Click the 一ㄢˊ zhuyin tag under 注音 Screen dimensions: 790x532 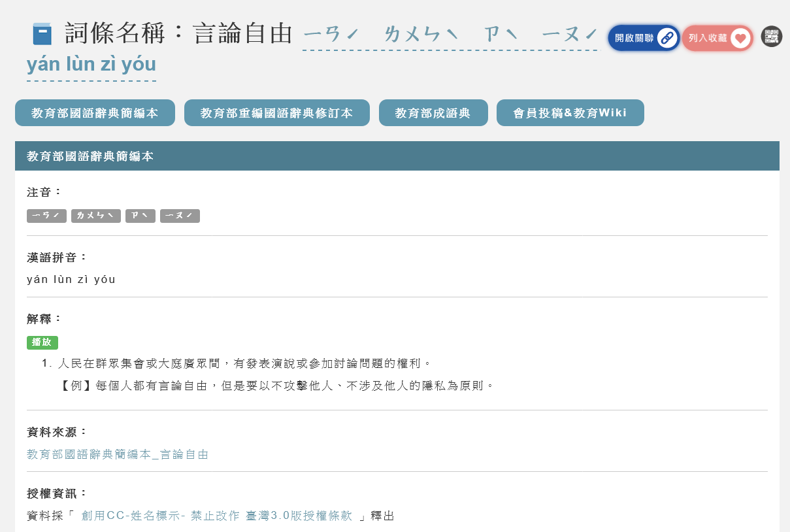(x=46, y=216)
